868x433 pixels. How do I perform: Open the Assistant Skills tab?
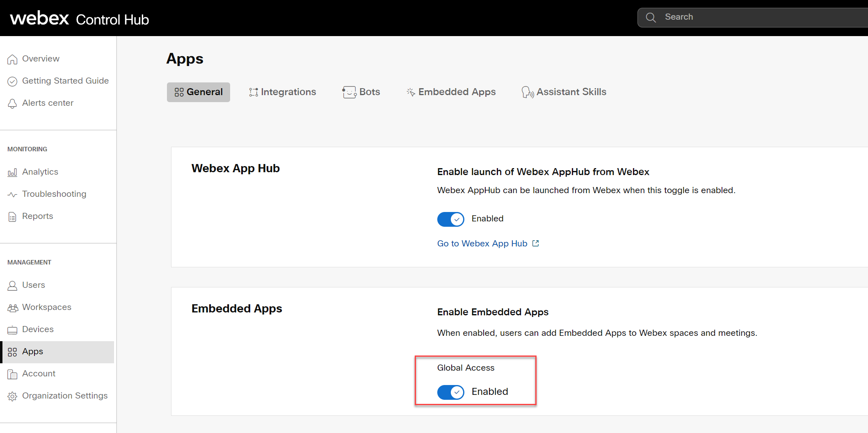coord(564,92)
